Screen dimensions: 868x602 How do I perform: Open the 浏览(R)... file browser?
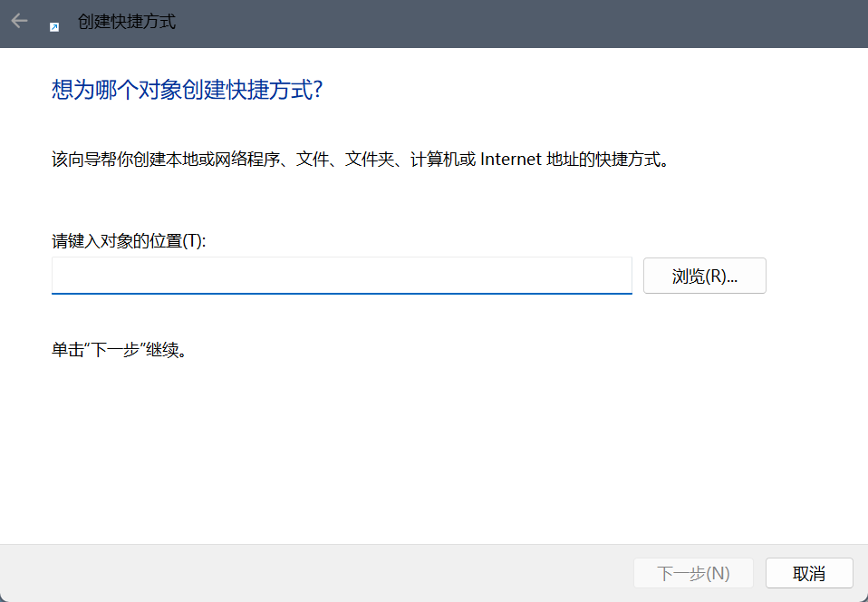(x=704, y=277)
